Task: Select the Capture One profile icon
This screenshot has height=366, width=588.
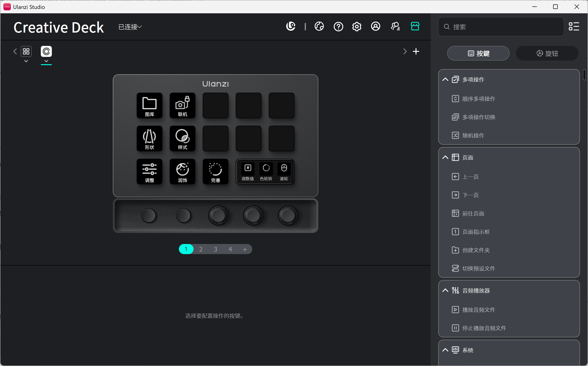Action: click(x=46, y=51)
